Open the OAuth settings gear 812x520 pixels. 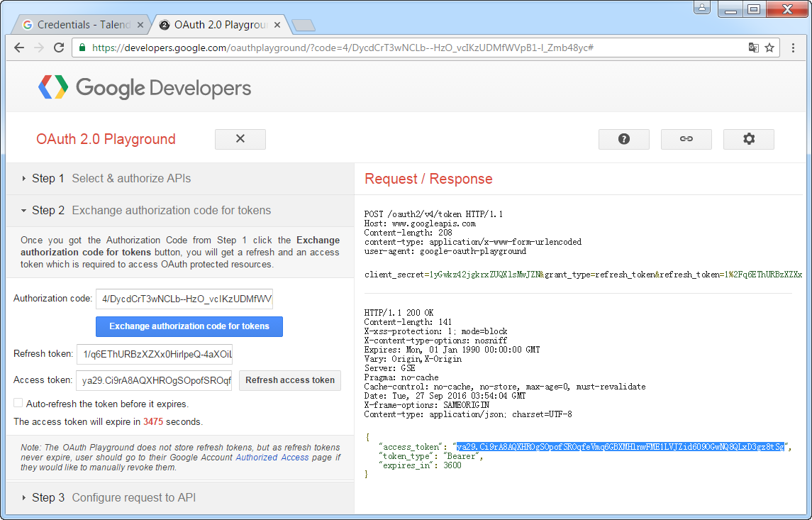[x=748, y=139]
